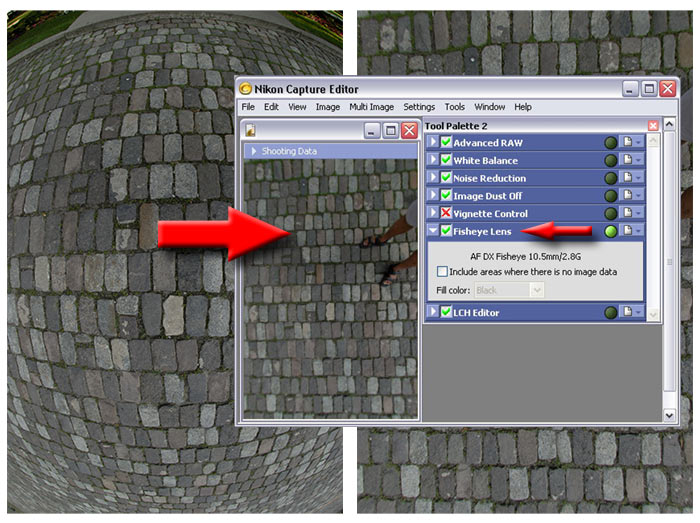Click the green indicator light on LCH Editor row

tap(610, 312)
